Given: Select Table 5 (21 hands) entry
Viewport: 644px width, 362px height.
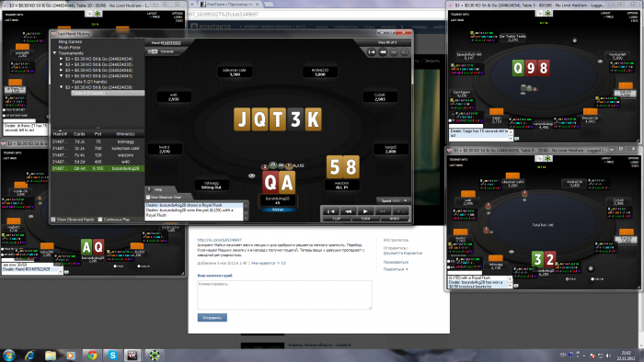Looking at the screenshot, I should [x=89, y=82].
